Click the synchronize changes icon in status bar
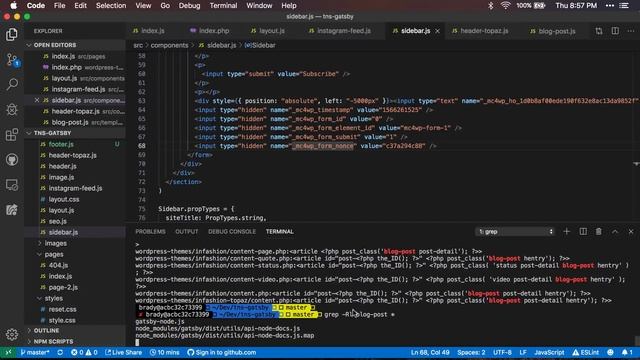Image resolution: width=640 pixels, height=360 pixels. tap(60, 352)
